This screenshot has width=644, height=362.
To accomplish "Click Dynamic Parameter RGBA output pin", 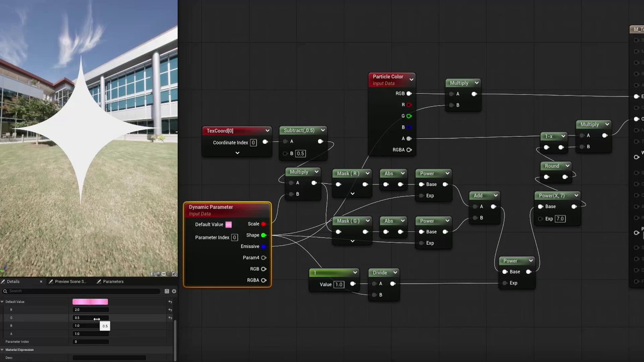I will coord(264,280).
